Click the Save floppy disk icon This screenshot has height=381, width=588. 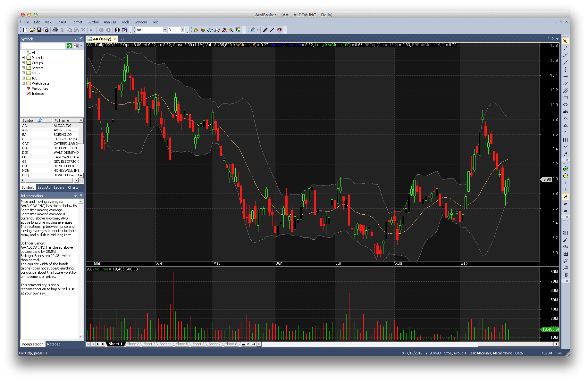coord(39,30)
